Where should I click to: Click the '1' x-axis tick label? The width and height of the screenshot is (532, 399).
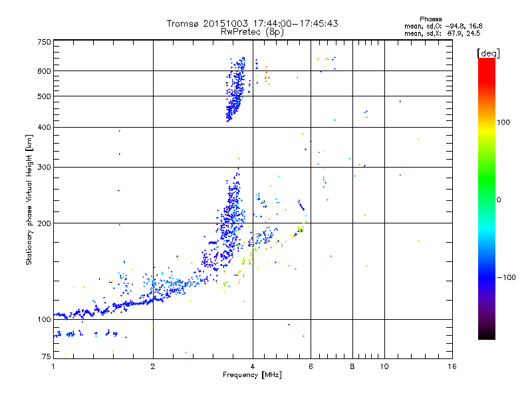coord(53,366)
